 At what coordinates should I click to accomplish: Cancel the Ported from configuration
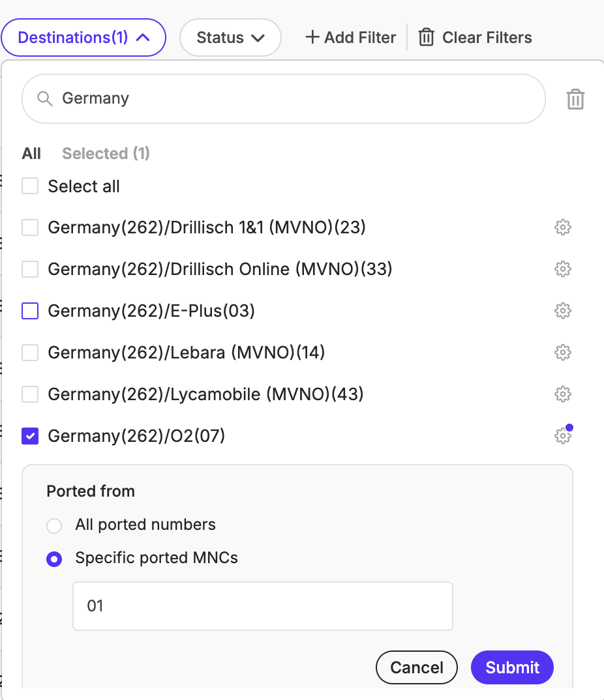click(x=416, y=667)
